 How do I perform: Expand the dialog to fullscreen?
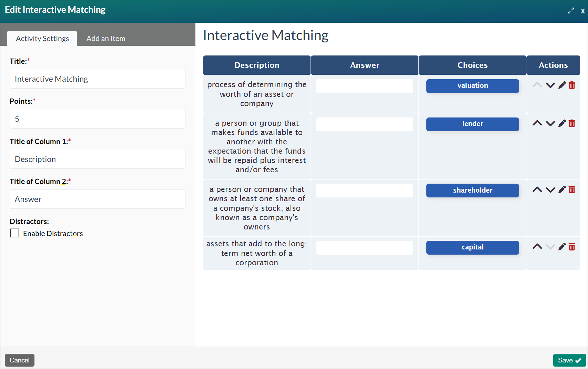point(571,10)
